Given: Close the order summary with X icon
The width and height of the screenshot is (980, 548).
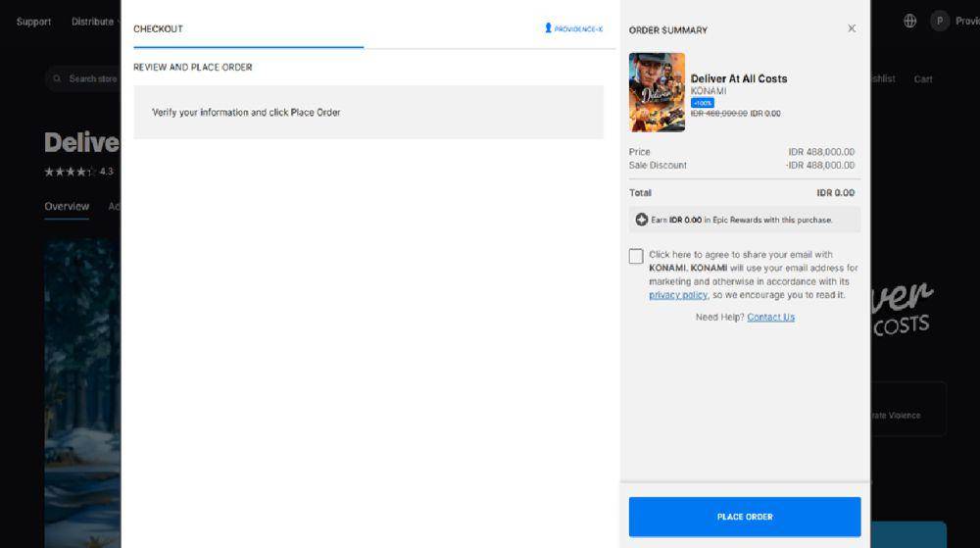Looking at the screenshot, I should point(852,28).
